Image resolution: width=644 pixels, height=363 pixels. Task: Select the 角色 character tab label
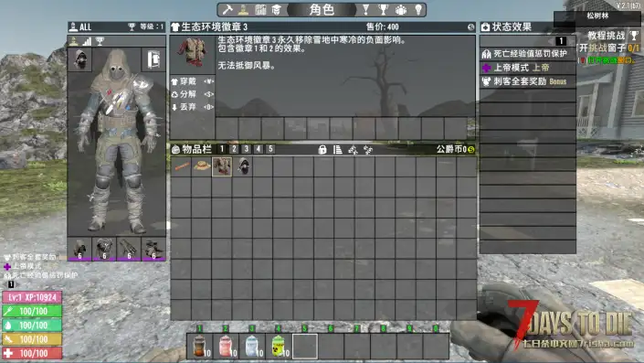point(322,9)
